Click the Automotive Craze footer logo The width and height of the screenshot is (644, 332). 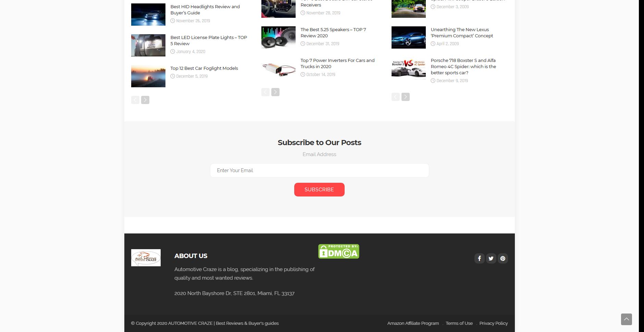click(x=146, y=258)
